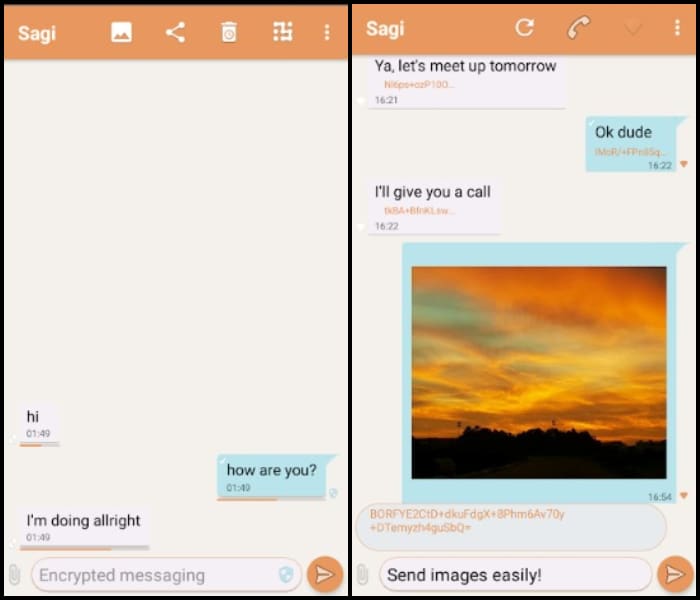This screenshot has width=700, height=600.
Task: Send message with right chat send button
Action: point(675,574)
